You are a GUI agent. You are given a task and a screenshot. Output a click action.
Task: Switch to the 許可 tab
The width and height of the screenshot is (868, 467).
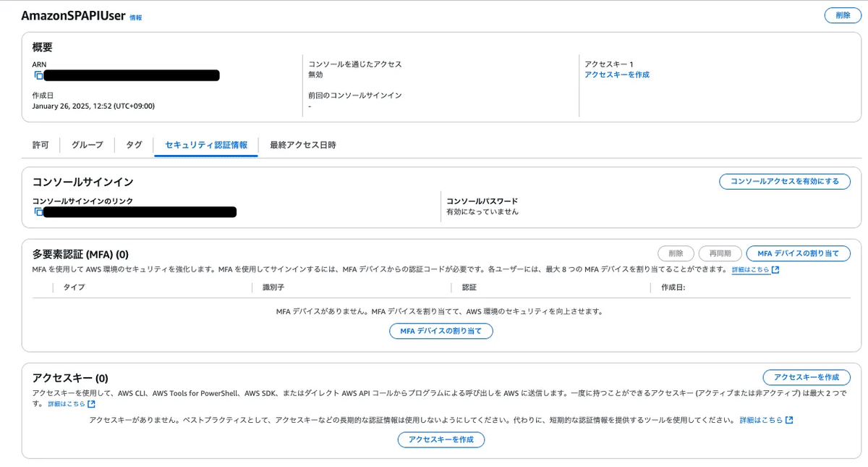tap(41, 145)
